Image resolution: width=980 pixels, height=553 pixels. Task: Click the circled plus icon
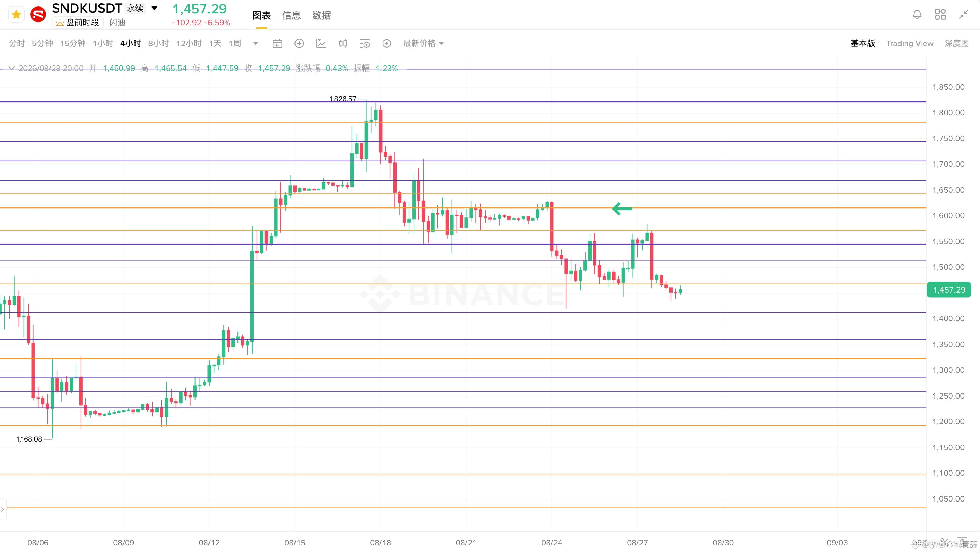tap(299, 43)
